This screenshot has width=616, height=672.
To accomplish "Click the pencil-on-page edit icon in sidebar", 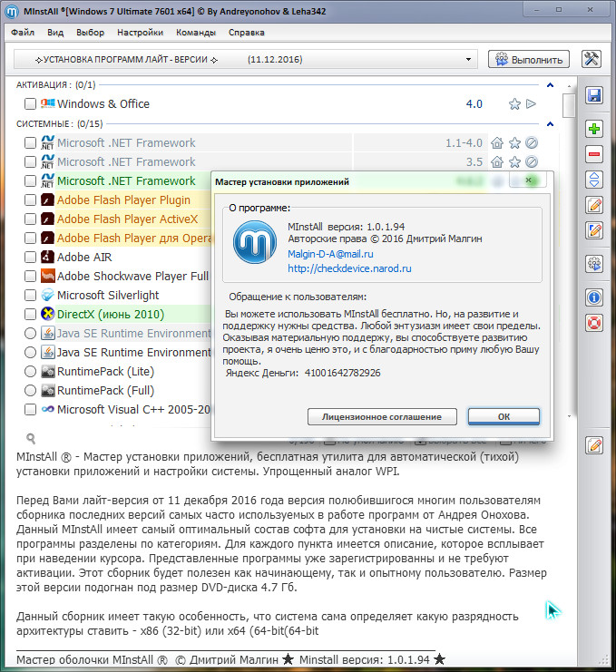I will point(594,205).
